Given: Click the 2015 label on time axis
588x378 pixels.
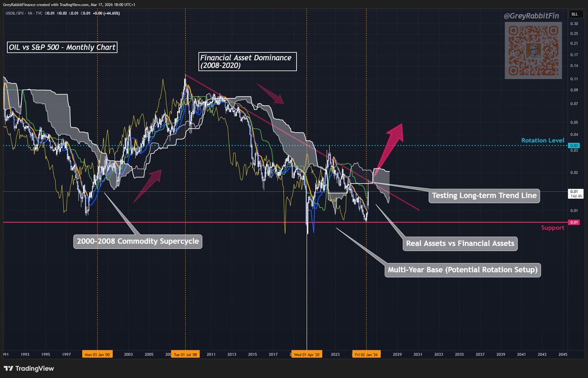Looking at the screenshot, I should click(x=252, y=354).
